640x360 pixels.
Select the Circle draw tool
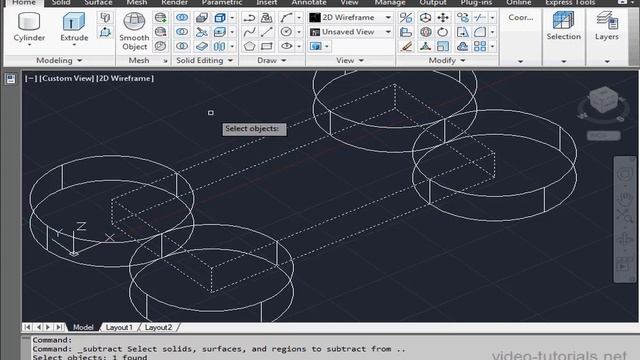pyautogui.click(x=286, y=32)
